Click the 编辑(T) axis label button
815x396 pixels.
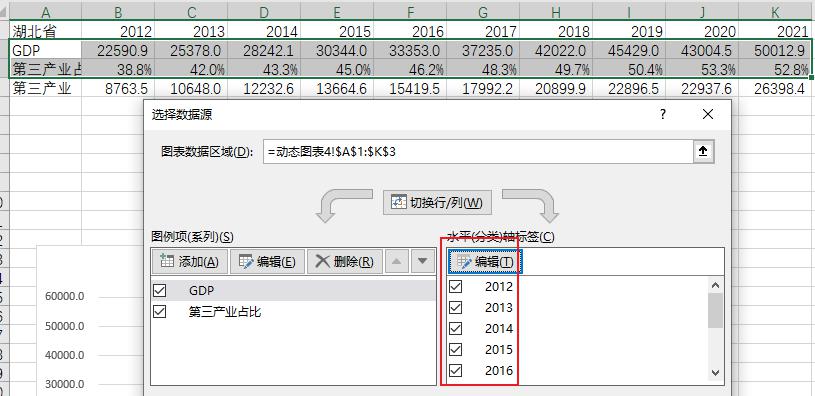point(485,262)
